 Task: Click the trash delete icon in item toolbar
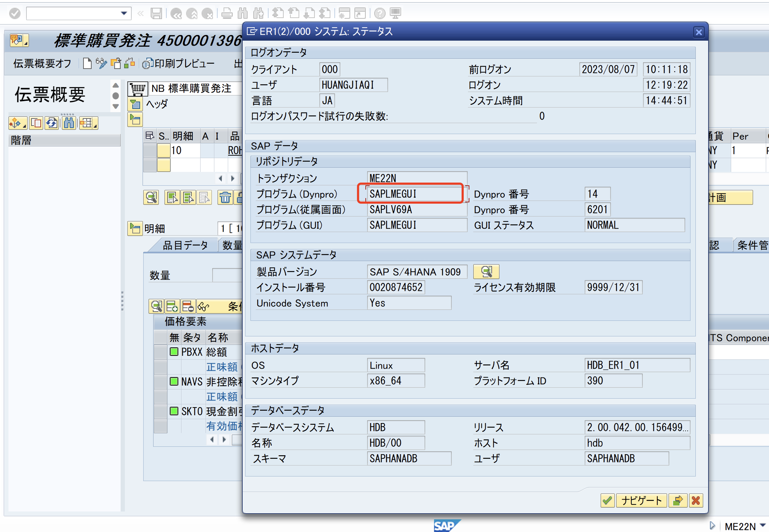click(225, 198)
